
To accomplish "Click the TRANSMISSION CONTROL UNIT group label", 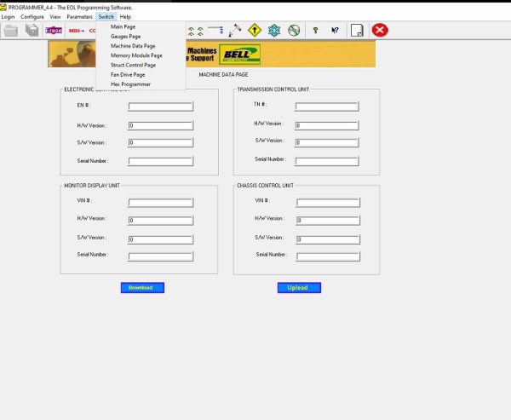I will (273, 89).
